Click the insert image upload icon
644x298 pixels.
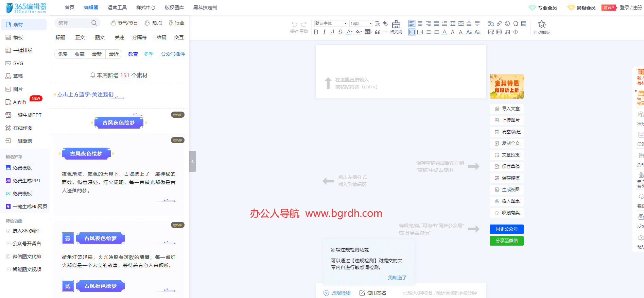point(491,32)
